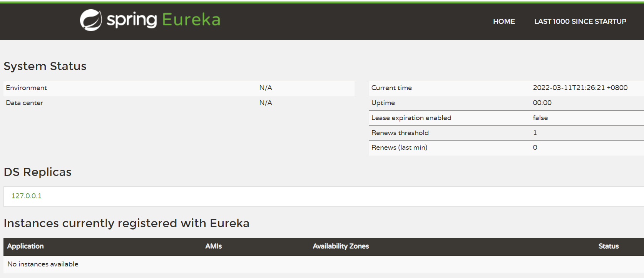Click the Current time value
Screen dimensions: 644x278
(580, 88)
